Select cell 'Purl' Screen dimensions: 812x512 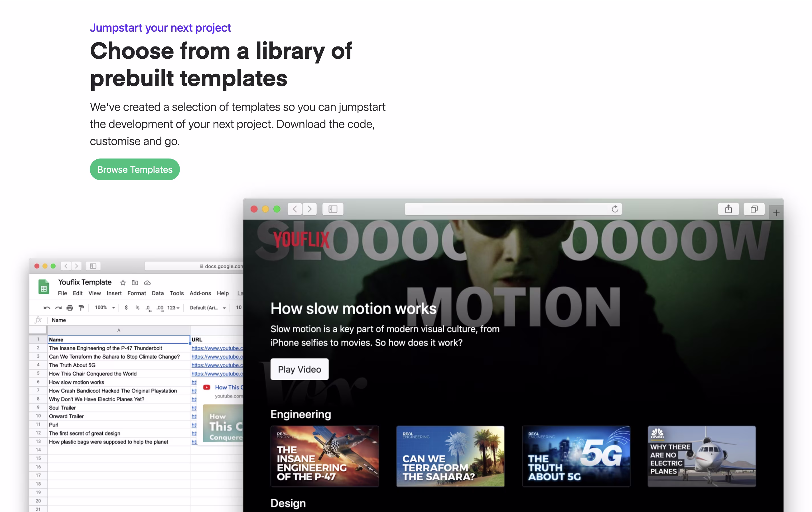[x=119, y=425]
